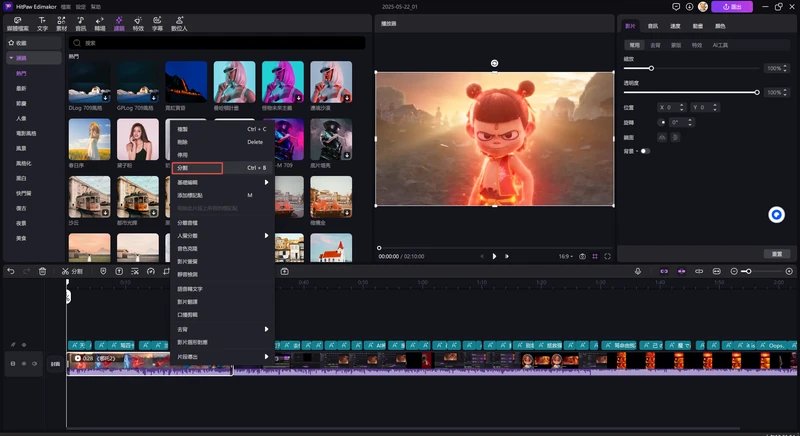Toggle the 背景 background switch
Screen dimensions: 800x436
pyautogui.click(x=645, y=151)
